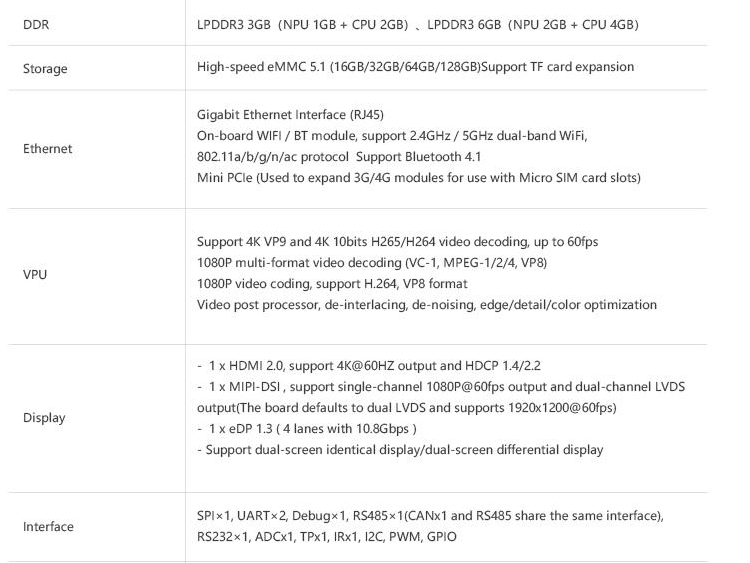Click the 1080P video coding H.264 line
750x563 pixels.
tap(332, 284)
